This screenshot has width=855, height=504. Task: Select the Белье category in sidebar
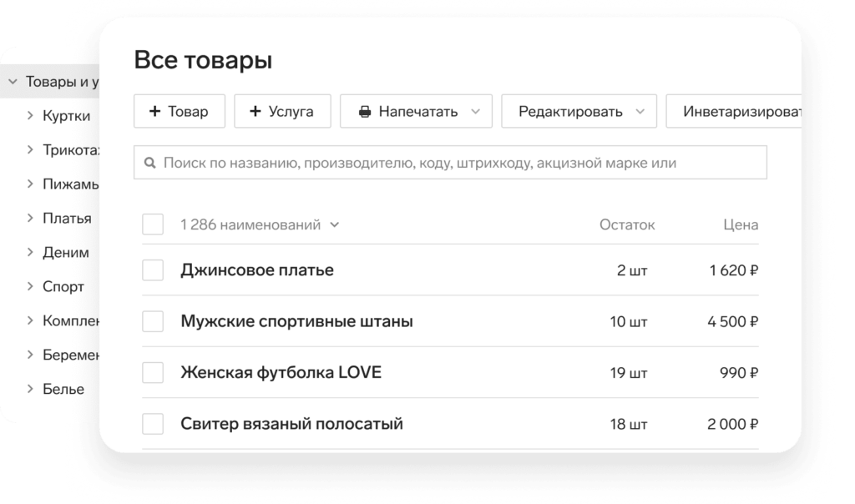63,389
